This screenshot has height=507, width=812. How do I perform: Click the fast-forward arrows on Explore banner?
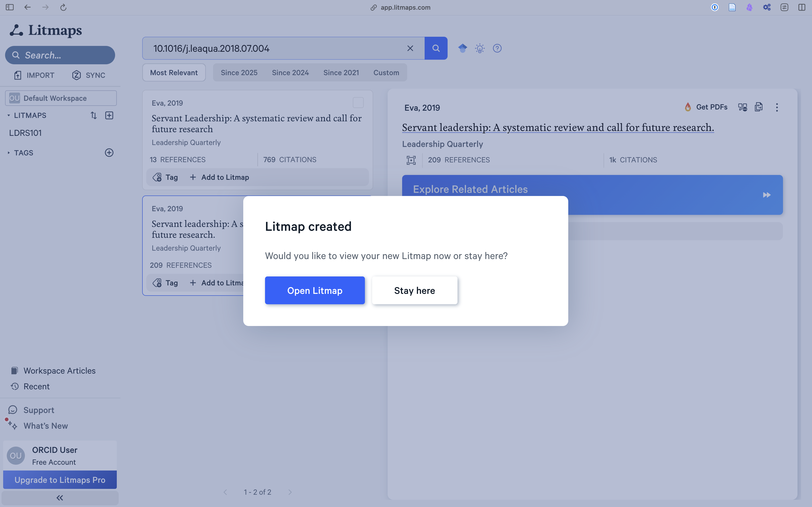pyautogui.click(x=767, y=195)
